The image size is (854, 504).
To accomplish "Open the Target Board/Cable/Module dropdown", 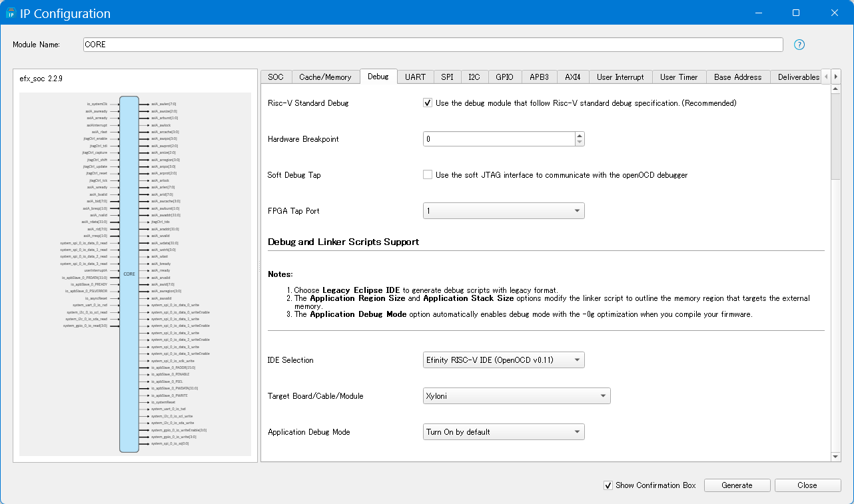I will [x=516, y=396].
